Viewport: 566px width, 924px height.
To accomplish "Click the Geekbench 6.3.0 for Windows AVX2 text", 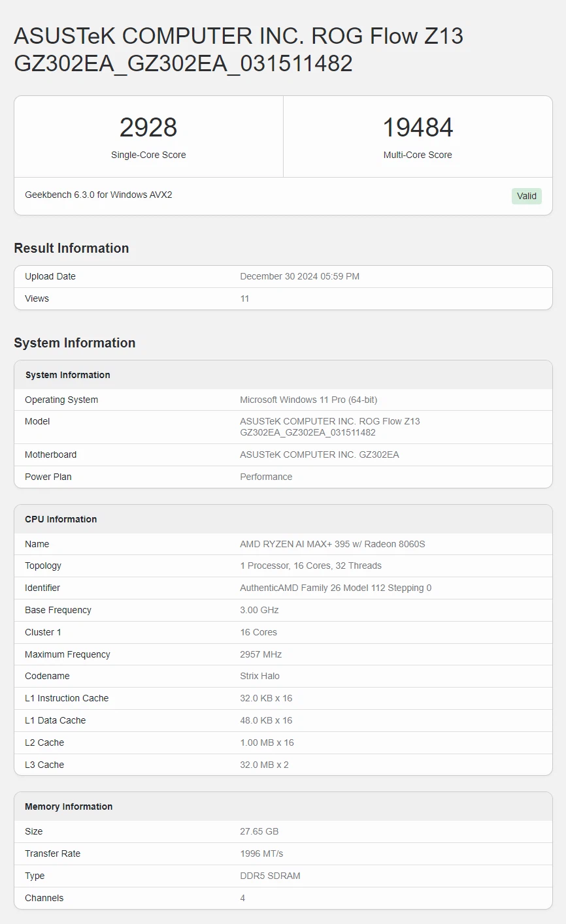I will point(99,195).
